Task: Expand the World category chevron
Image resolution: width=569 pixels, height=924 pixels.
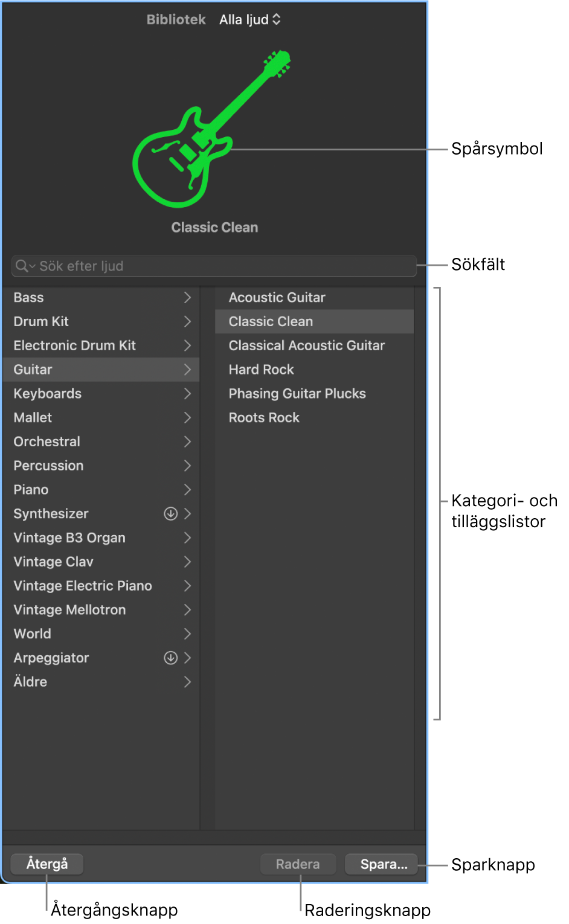Action: tap(187, 634)
